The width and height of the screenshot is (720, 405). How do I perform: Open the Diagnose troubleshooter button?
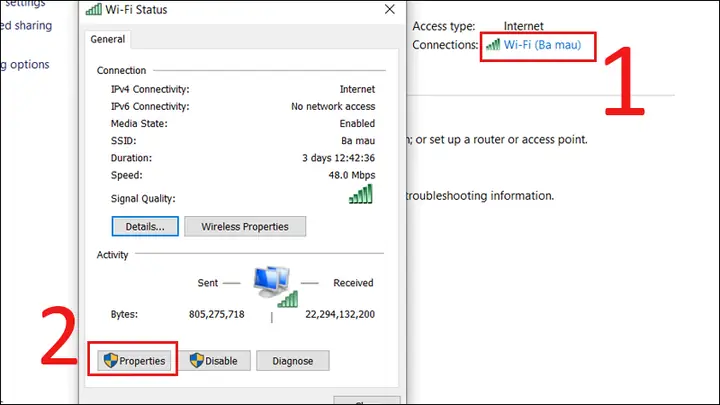(292, 361)
